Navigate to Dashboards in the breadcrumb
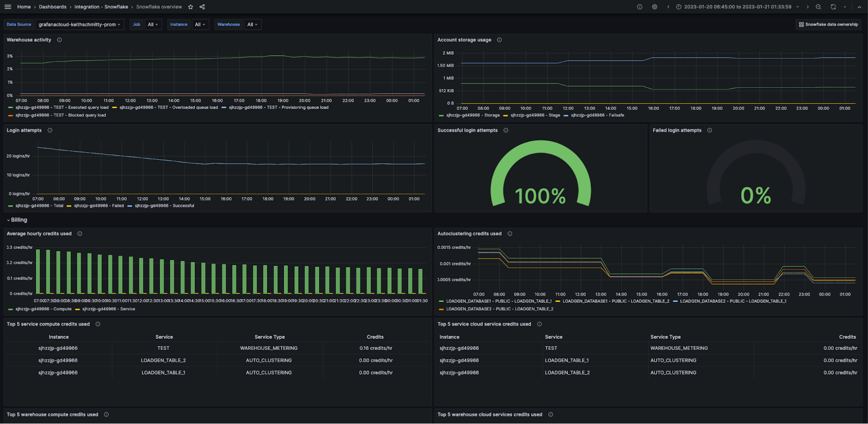 point(52,7)
